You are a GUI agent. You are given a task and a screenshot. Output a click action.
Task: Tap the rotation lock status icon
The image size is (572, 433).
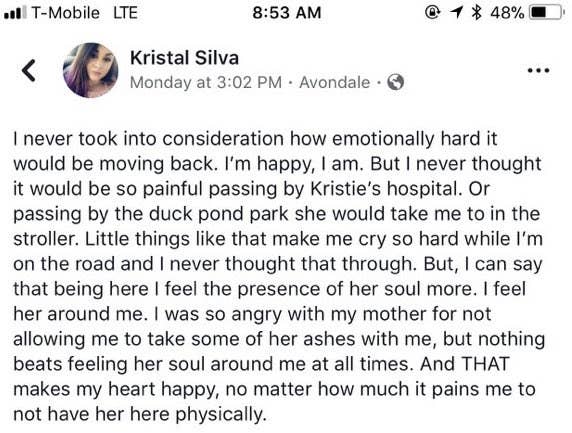433,12
